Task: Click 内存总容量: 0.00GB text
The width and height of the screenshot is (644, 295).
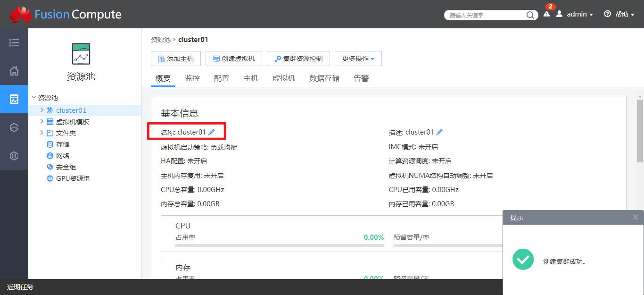Action: click(190, 204)
